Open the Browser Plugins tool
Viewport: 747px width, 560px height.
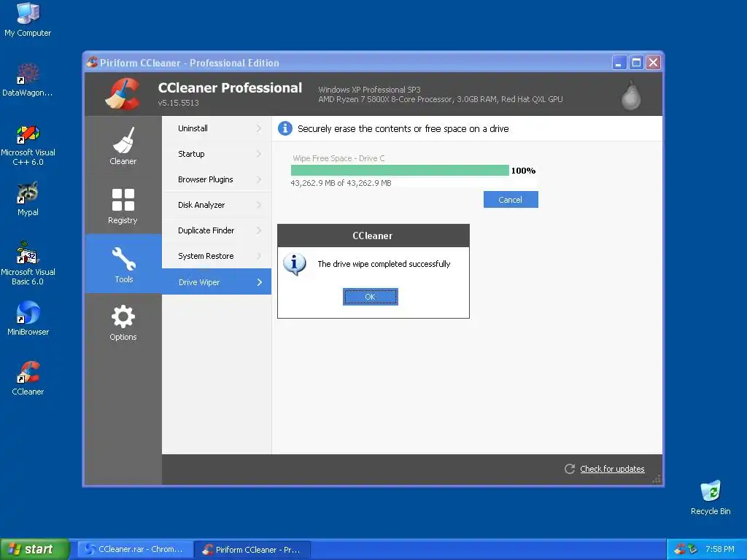point(217,179)
